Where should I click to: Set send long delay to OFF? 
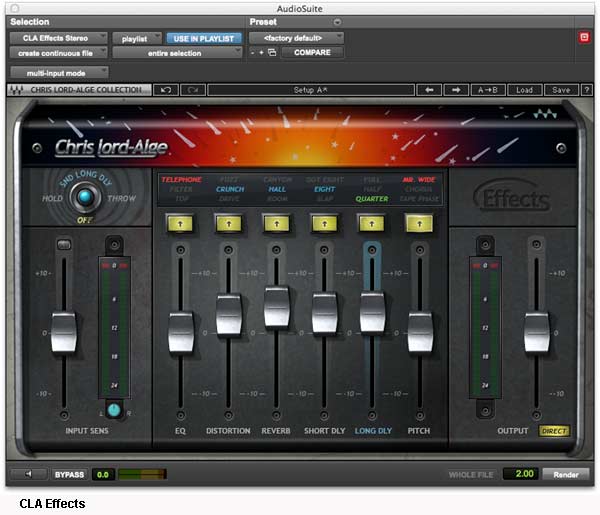pyautogui.click(x=85, y=220)
